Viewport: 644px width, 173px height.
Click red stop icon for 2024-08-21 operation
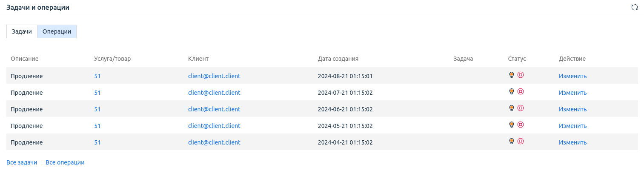point(520,75)
